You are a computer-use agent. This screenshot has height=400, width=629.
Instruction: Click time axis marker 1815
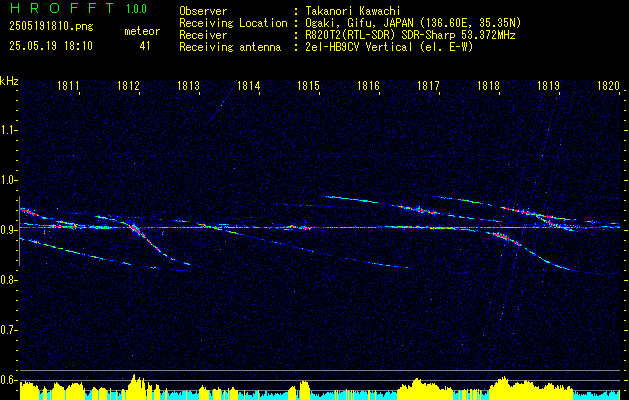click(x=308, y=85)
